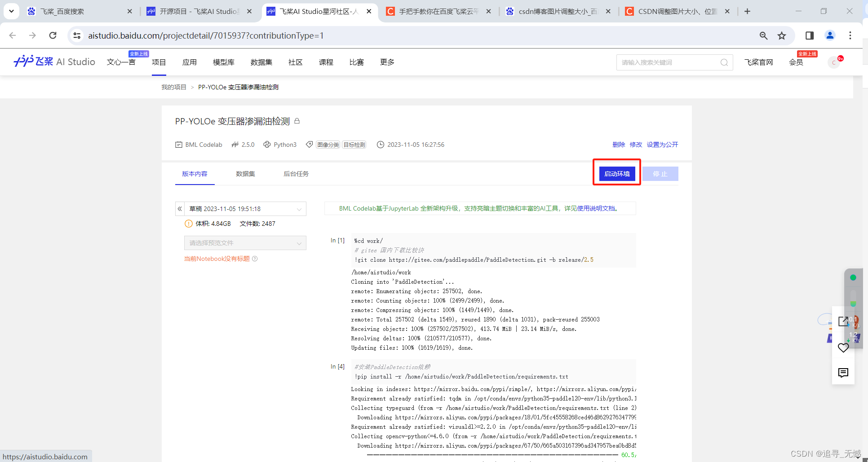Viewport: 868px width, 462px height.
Task: Open the 会员 link
Action: click(796, 62)
